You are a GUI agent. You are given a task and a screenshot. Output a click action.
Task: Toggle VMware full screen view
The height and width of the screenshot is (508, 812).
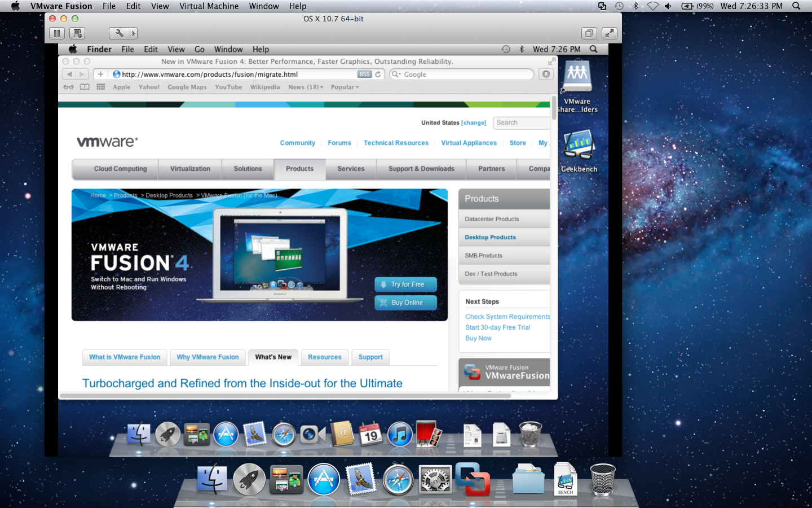(609, 33)
